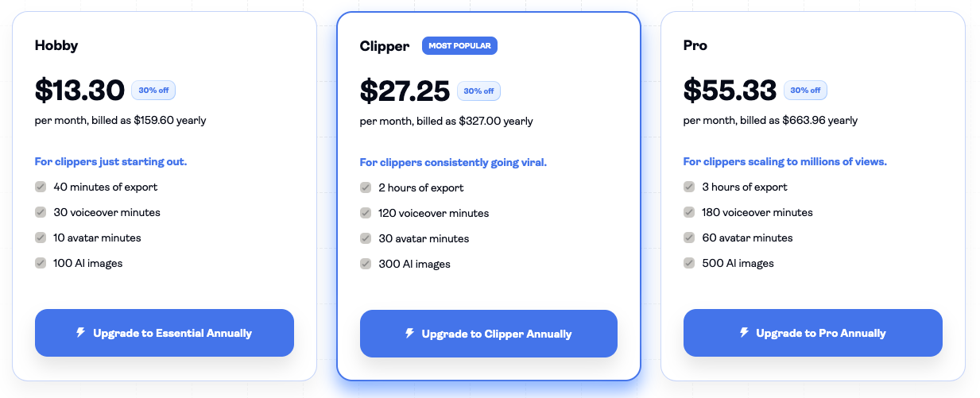Click the checkmark beside 60 avatar minutes

[689, 238]
